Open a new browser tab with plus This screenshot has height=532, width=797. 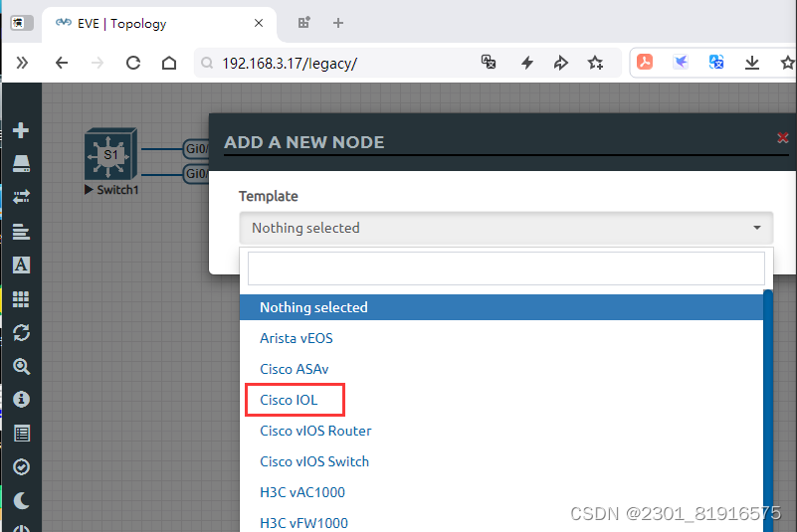338,23
